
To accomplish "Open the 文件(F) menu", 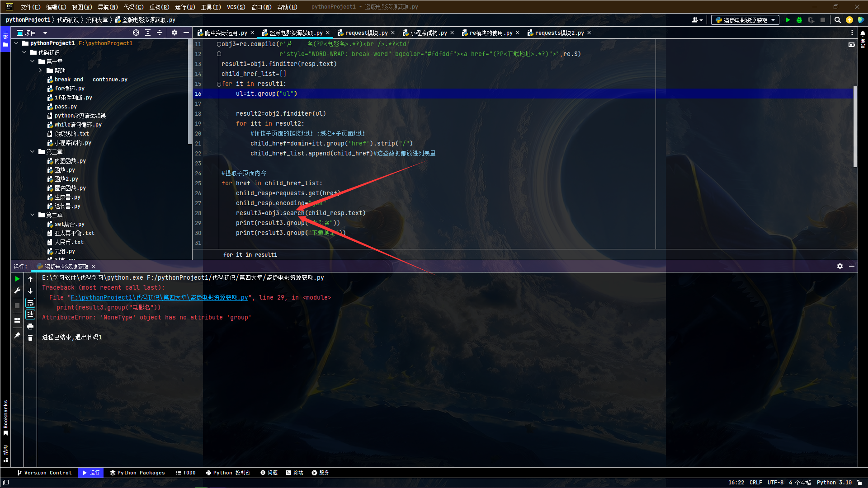I will [x=30, y=7].
